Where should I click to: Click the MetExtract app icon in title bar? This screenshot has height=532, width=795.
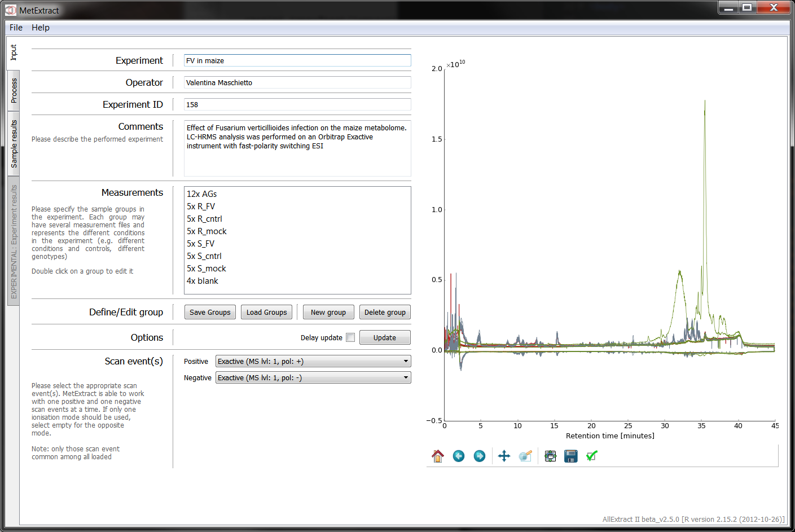tap(11, 10)
